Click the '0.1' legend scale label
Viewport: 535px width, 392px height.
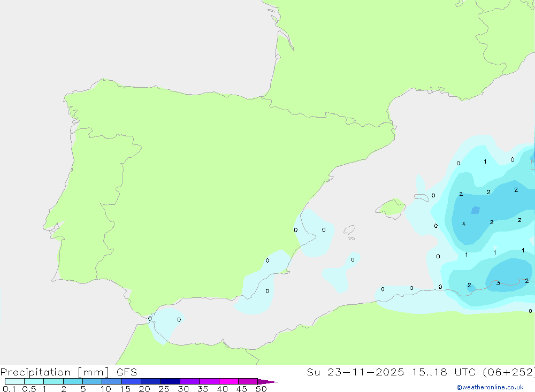click(9, 389)
